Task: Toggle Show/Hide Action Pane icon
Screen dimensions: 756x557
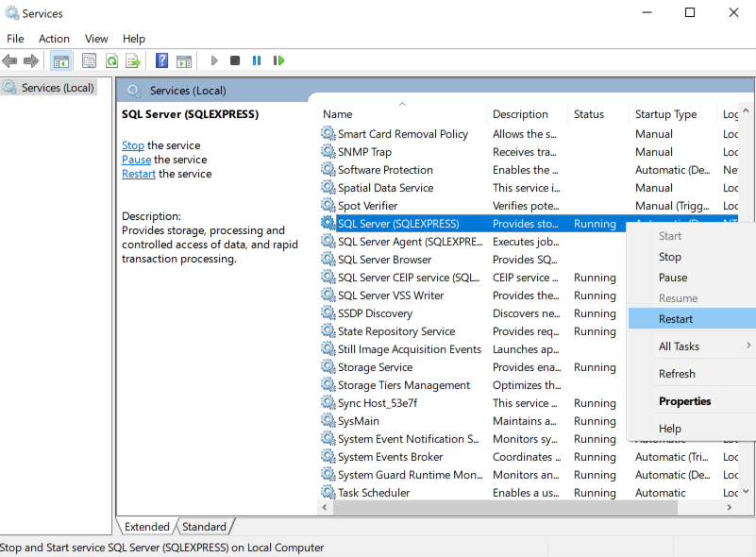Action: tap(184, 60)
